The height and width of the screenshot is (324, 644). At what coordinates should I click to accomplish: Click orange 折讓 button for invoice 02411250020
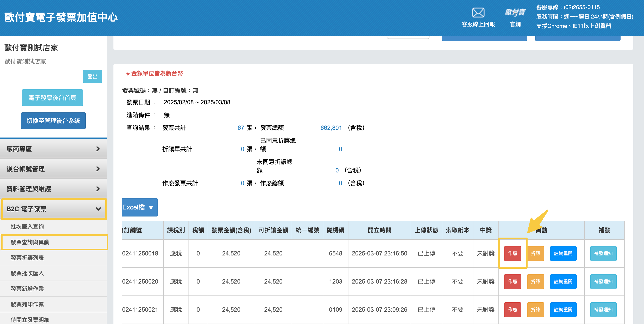point(535,282)
